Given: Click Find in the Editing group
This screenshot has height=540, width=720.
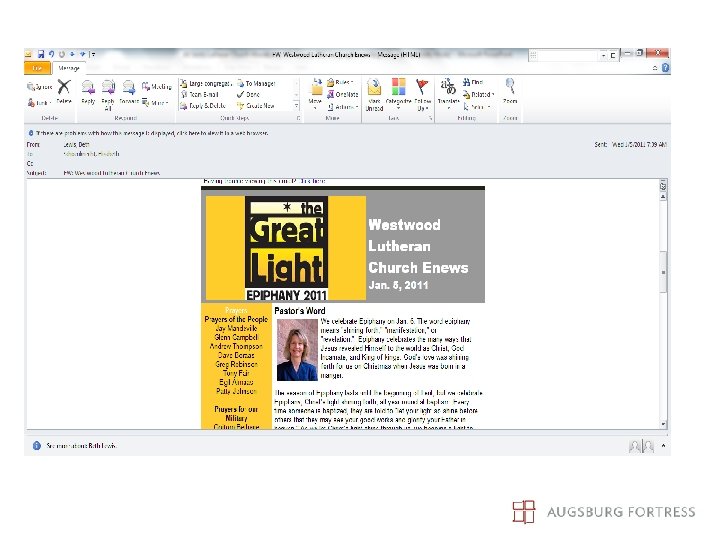Looking at the screenshot, I should [473, 82].
